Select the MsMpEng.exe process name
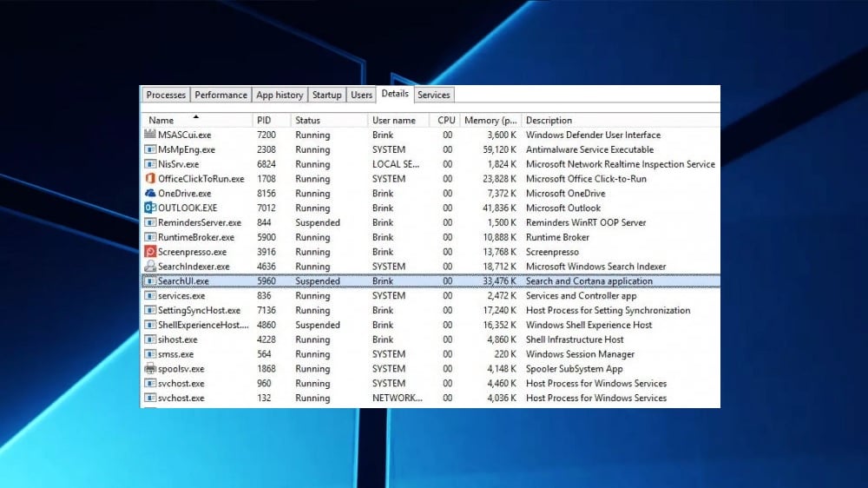 point(187,149)
